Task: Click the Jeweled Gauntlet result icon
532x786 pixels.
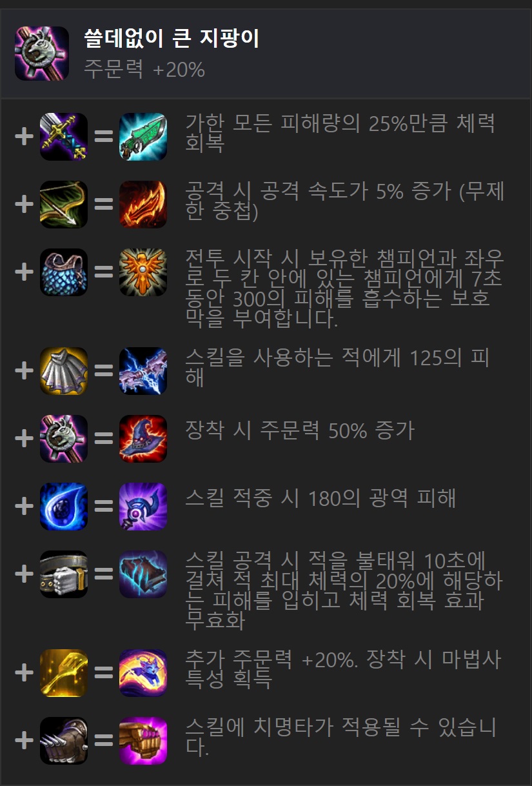Action: [x=143, y=741]
